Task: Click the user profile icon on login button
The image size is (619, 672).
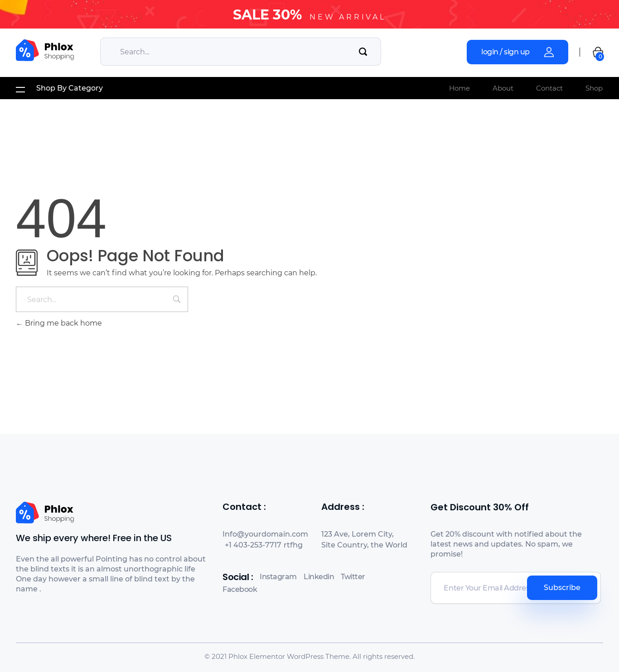Action: (x=549, y=52)
